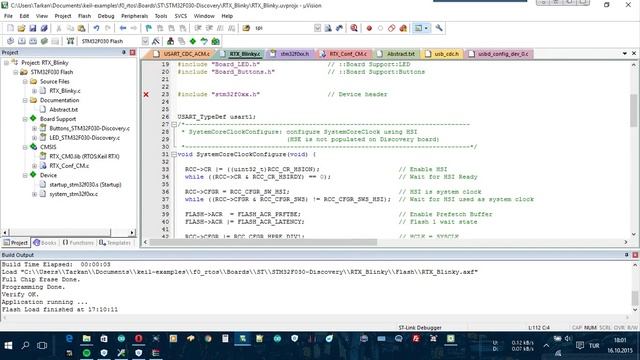Open the Peripherals menu
This screenshot has height=360, width=640.
[x=134, y=16]
